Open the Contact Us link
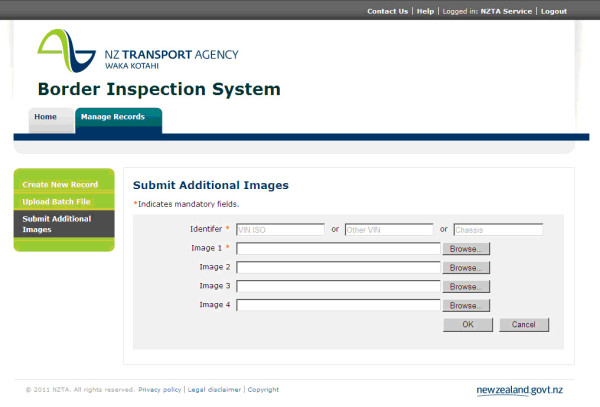This screenshot has height=407, width=600. coord(387,12)
